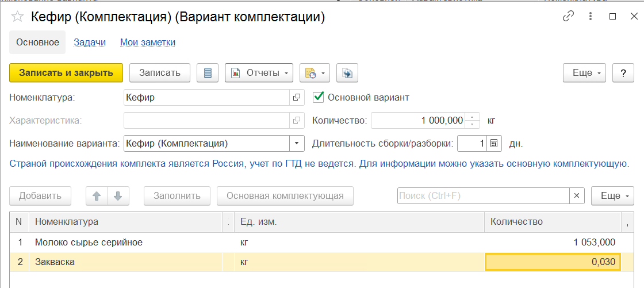Open the Отчеты reports dropdown
The image size is (644, 288).
(x=259, y=73)
